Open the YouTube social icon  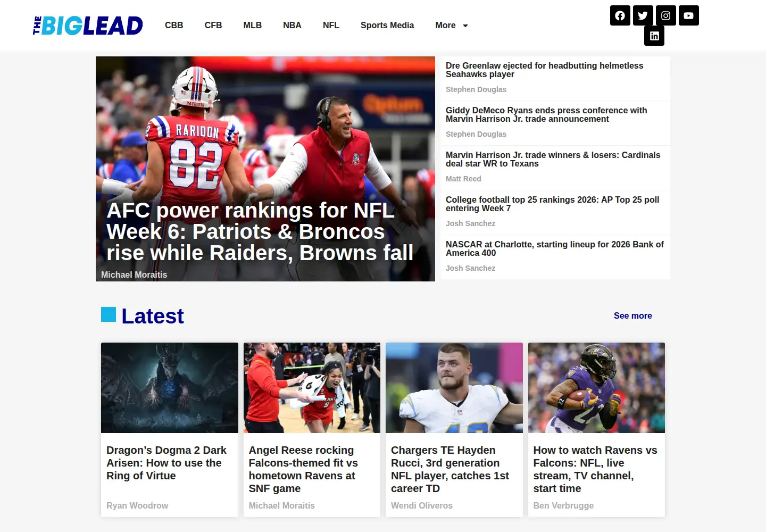click(688, 15)
